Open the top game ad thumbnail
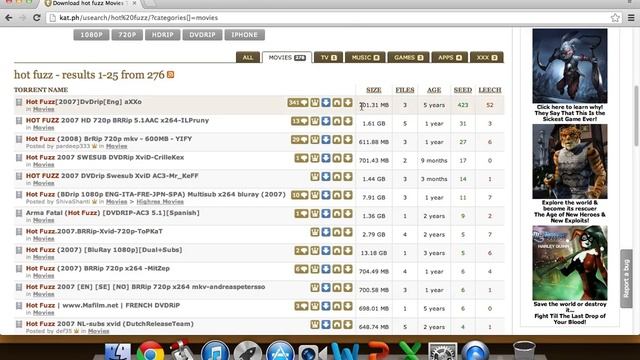This screenshot has height=360, width=640. pos(570,66)
